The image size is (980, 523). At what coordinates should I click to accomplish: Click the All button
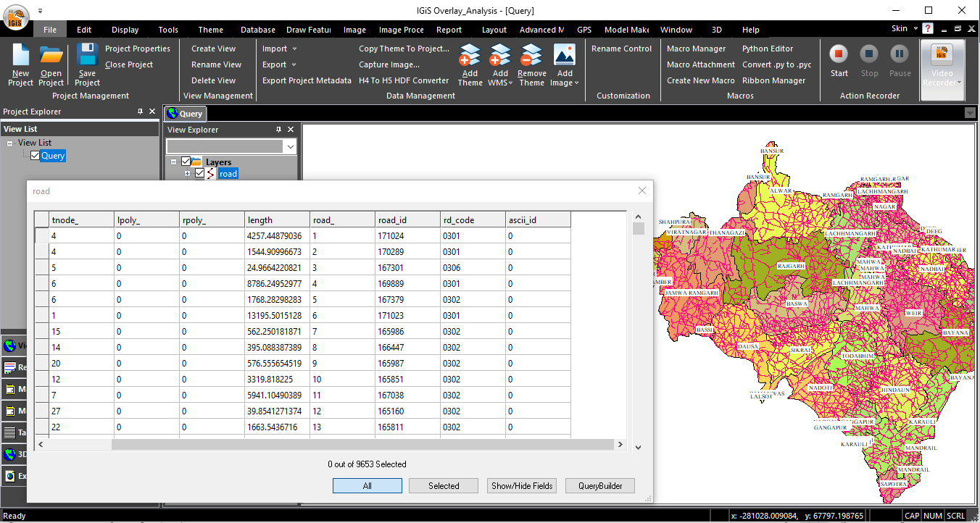tap(367, 486)
